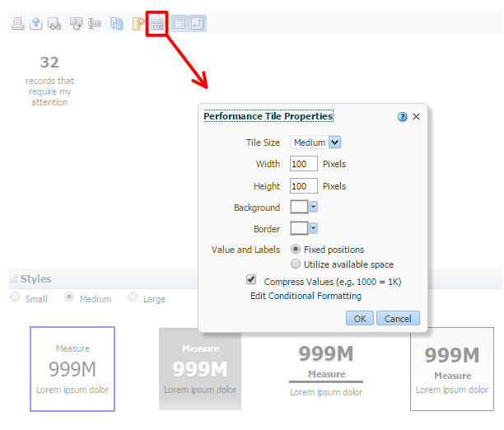504x430 pixels.
Task: Open the Performance Tile Properties toolbar icon
Action: [156, 24]
